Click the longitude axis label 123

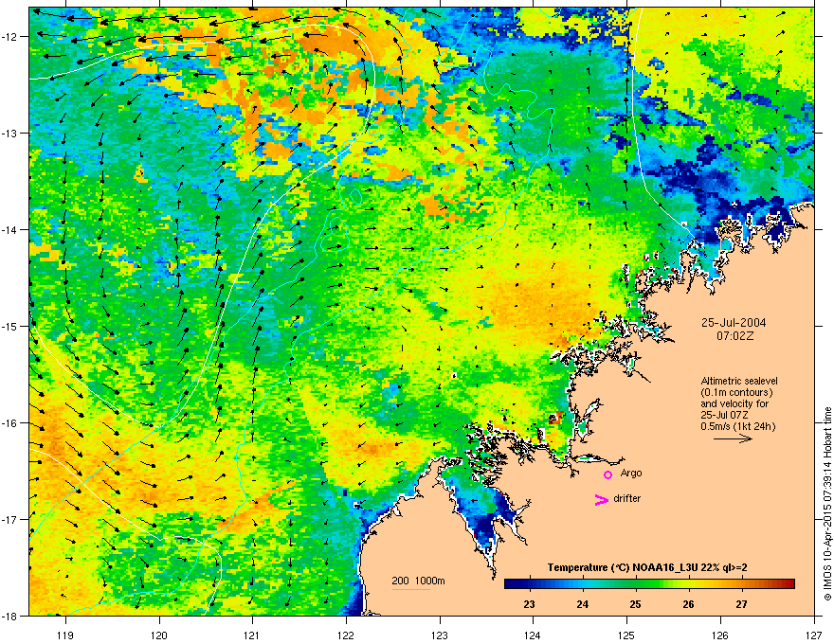pos(440,635)
